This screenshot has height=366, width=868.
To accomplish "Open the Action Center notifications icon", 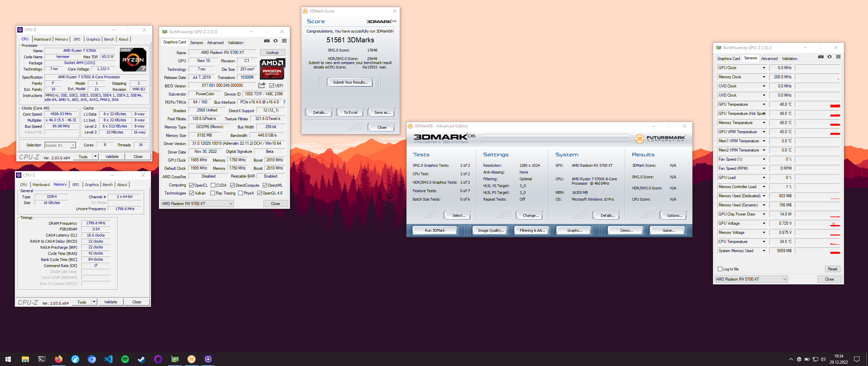I will (857, 359).
